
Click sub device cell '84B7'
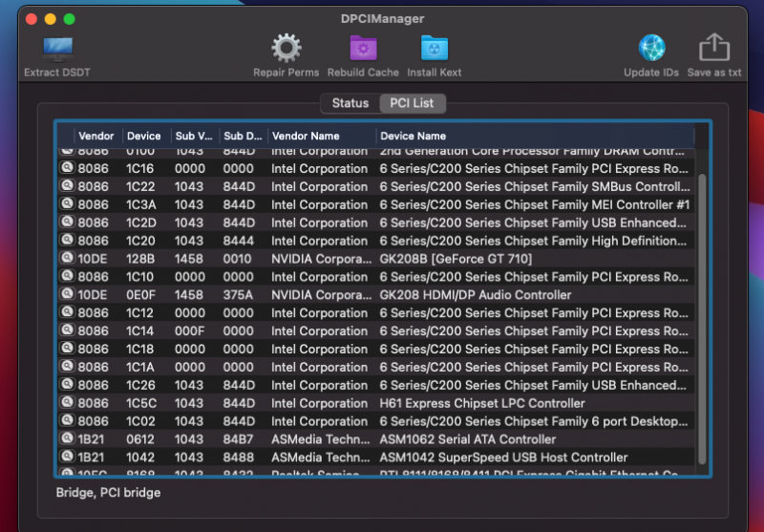point(238,439)
